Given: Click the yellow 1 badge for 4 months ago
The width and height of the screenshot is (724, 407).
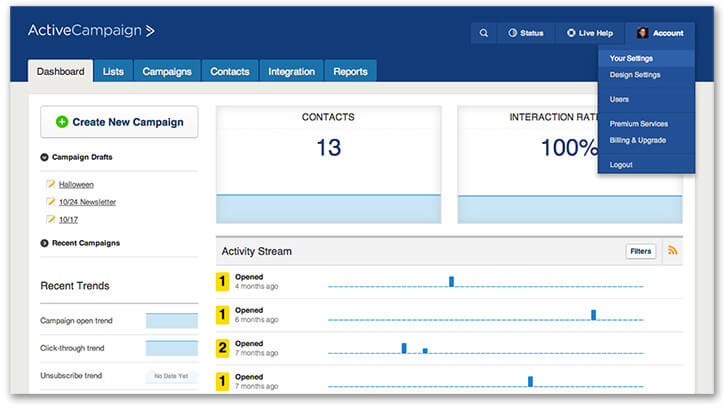Looking at the screenshot, I should pos(223,281).
